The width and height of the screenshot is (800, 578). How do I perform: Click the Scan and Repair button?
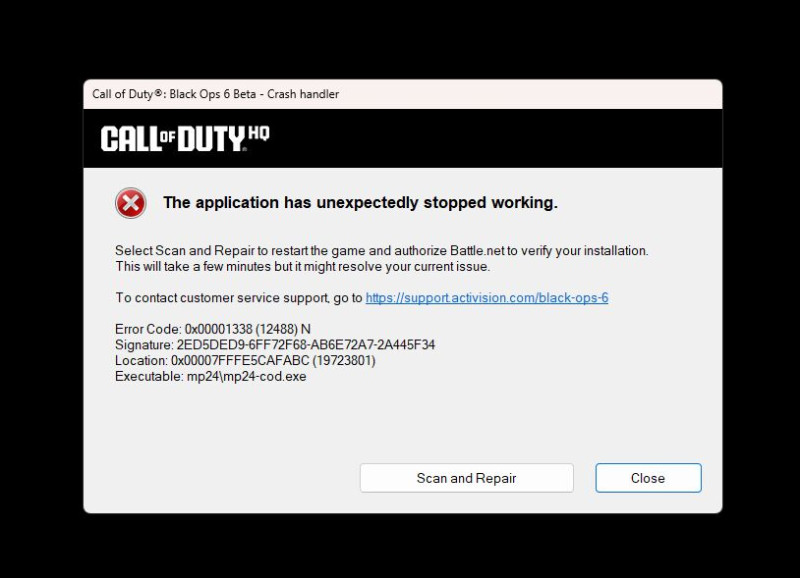coord(466,478)
